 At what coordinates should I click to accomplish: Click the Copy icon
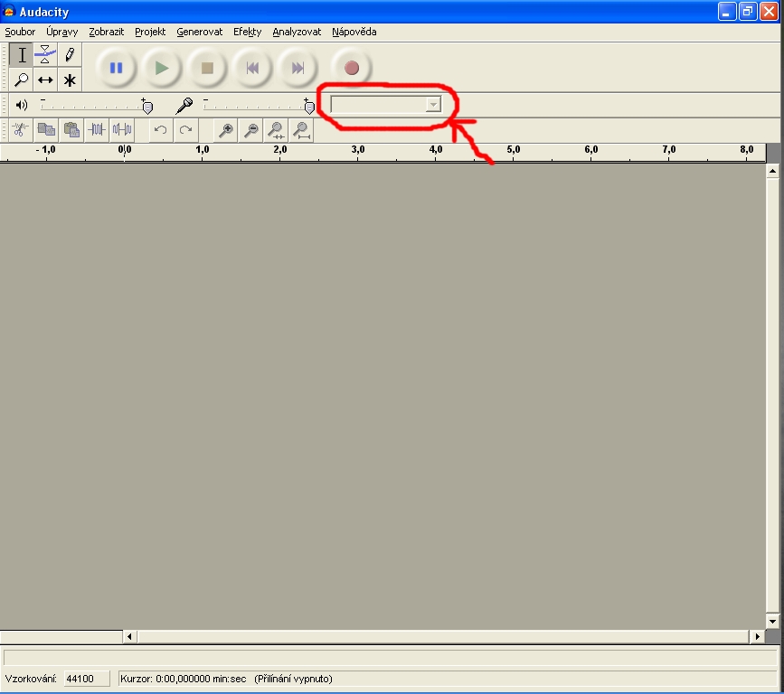pyautogui.click(x=46, y=130)
